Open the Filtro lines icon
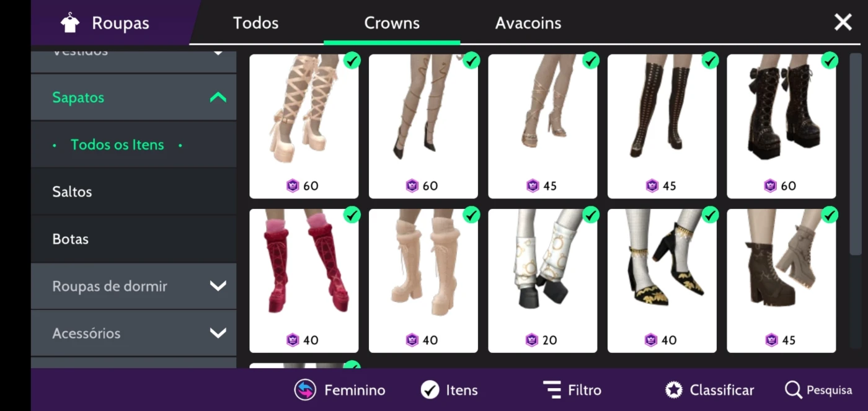This screenshot has width=868, height=411. (552, 390)
